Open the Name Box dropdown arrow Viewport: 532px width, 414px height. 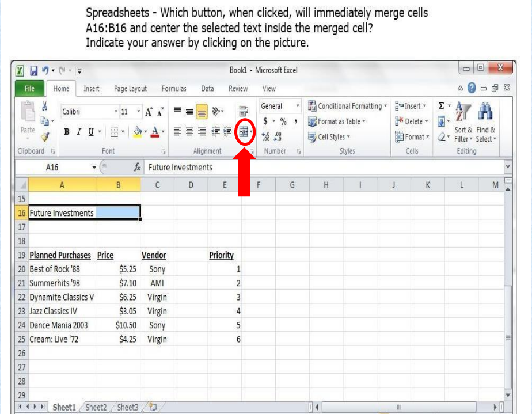pos(94,168)
